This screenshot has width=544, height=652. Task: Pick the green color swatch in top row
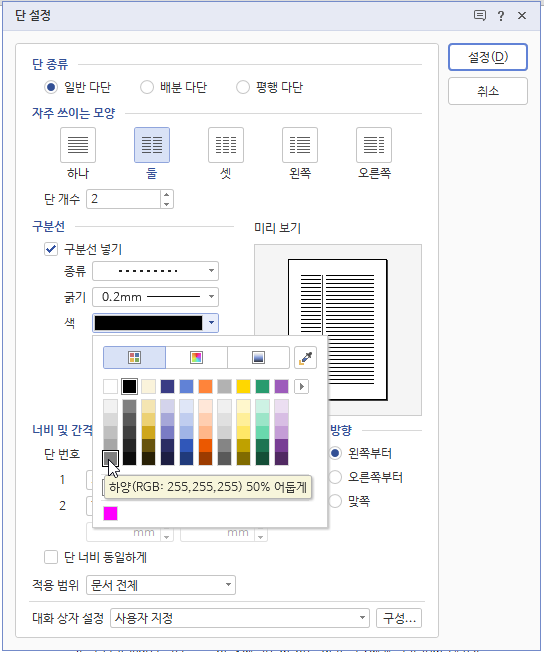click(262, 387)
